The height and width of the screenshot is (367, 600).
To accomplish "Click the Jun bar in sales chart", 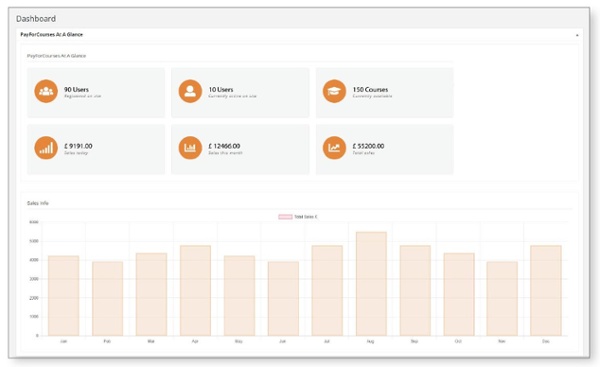I will [x=283, y=298].
